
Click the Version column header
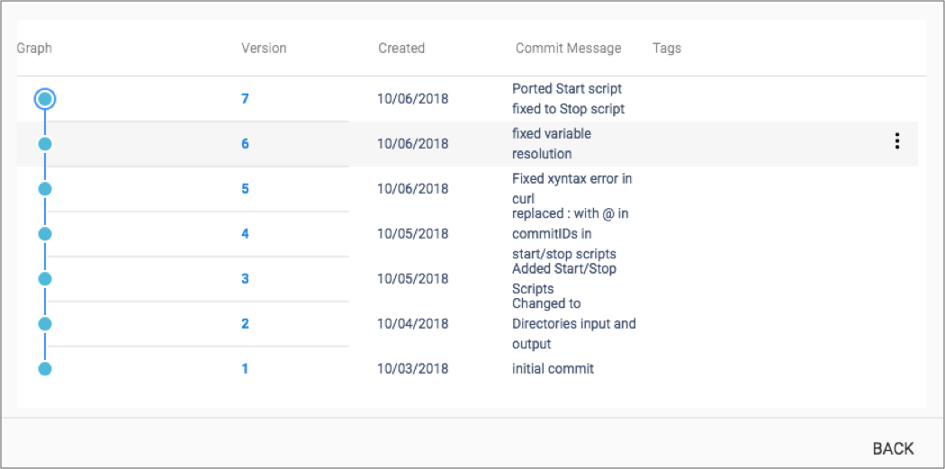[264, 48]
